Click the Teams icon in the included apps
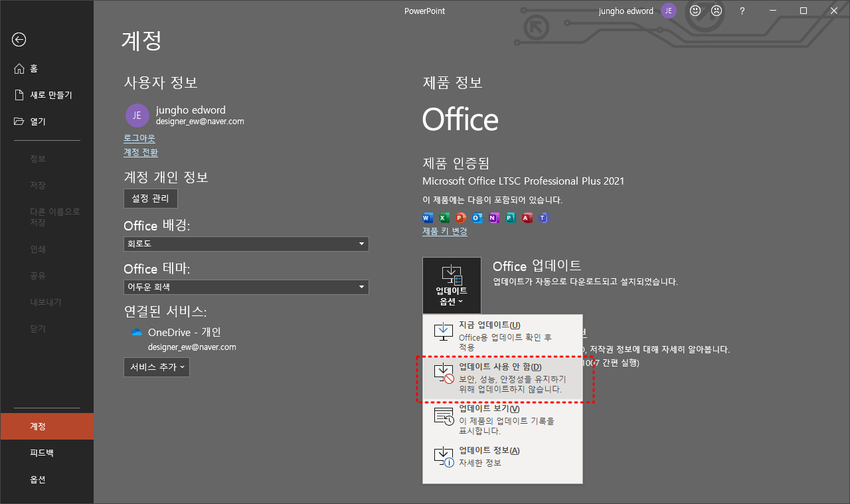850x504 pixels. (x=543, y=217)
